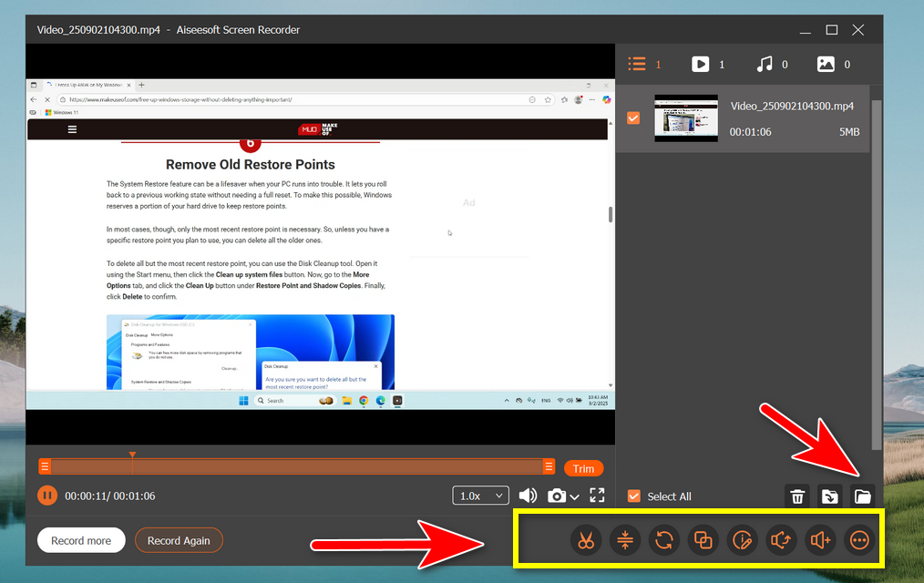Image resolution: width=924 pixels, height=583 pixels.
Task: Open the output folder icon
Action: 861,496
